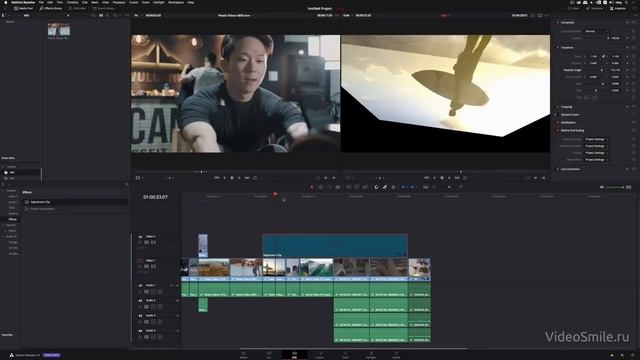640x360 pixels.
Task: Stop playback in the timeline viewer
Action: pyautogui.click(x=442, y=178)
